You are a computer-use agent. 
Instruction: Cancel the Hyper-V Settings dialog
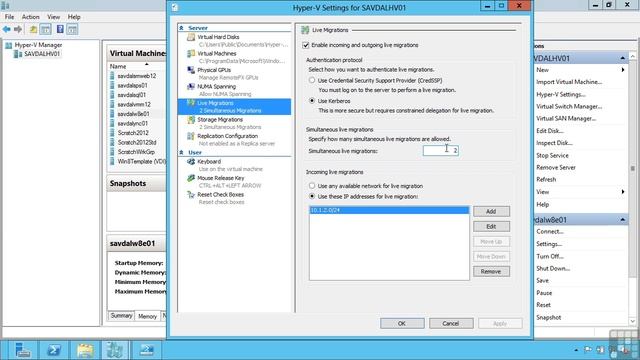pyautogui.click(x=451, y=323)
